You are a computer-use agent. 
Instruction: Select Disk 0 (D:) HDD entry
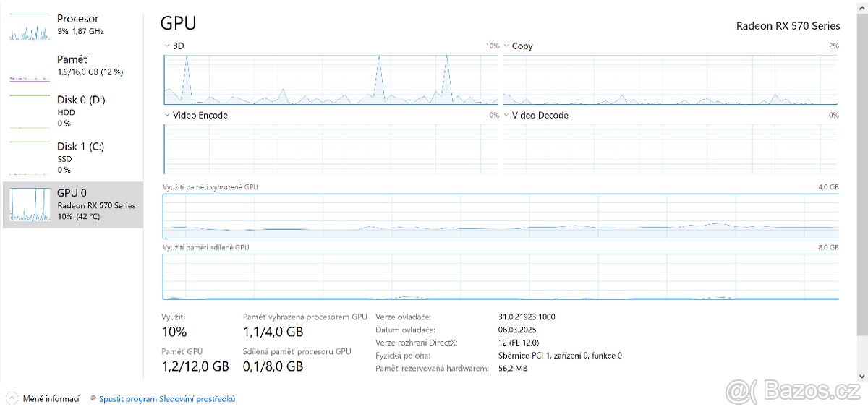click(81, 111)
